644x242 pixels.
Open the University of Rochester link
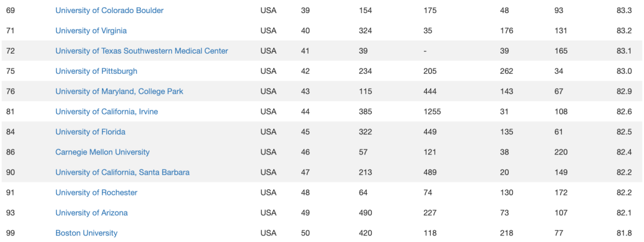click(96, 193)
